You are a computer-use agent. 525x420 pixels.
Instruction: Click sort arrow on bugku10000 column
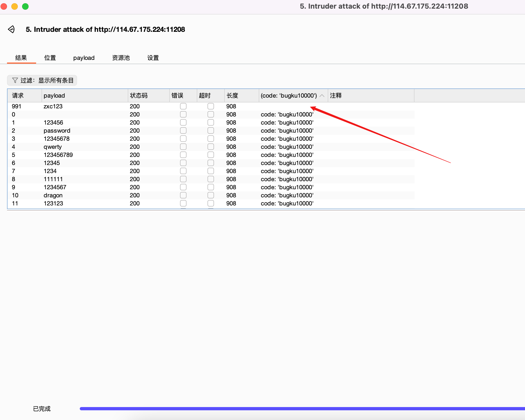(x=322, y=96)
